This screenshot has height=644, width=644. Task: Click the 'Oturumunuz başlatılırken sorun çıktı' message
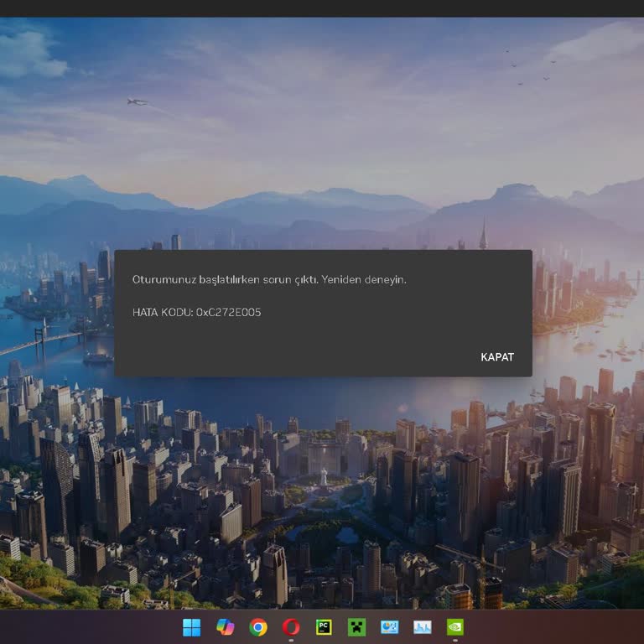pos(225,280)
